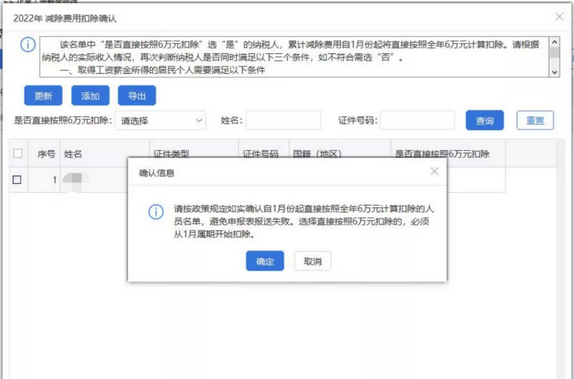The height and width of the screenshot is (379, 574).
Task: Close the 确认信息 dialog with its X
Action: point(434,171)
